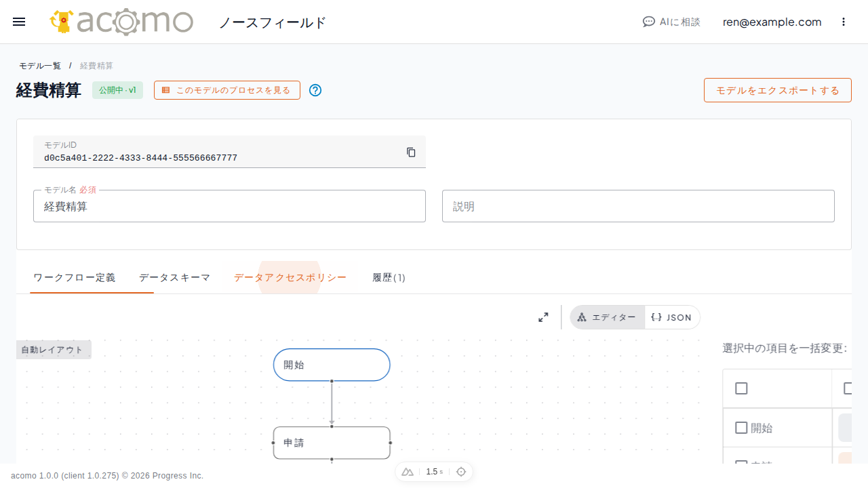Screen dimensions: 868x488
Task: Select the 開始 node on the canvas
Action: point(332,365)
